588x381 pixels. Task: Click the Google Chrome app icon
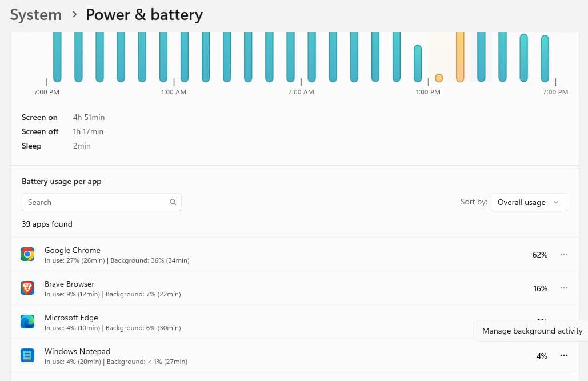click(x=27, y=255)
